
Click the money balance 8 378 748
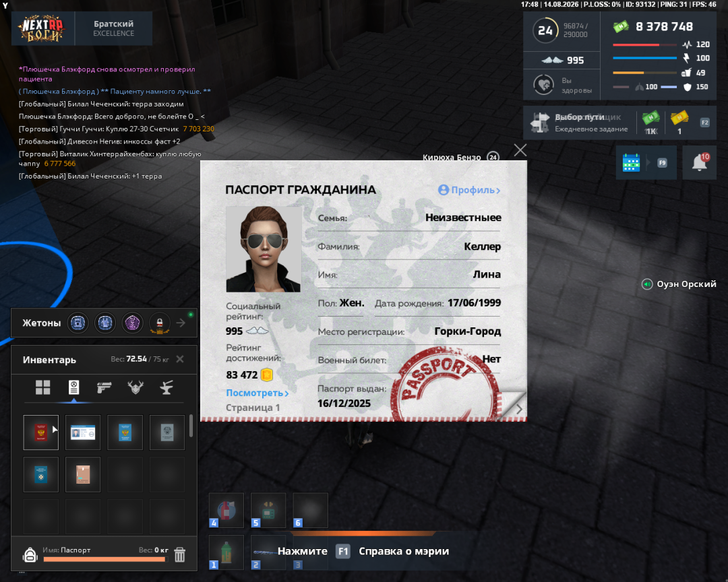[x=664, y=27]
